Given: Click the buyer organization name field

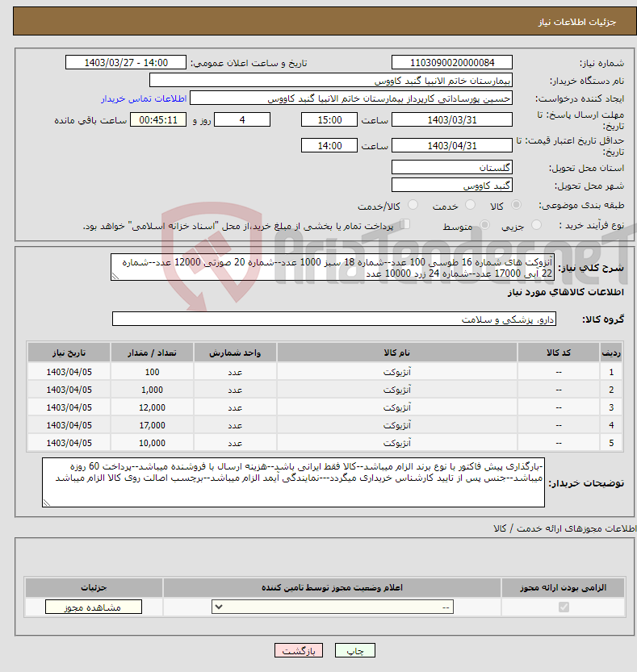Looking at the screenshot, I should click(331, 81).
